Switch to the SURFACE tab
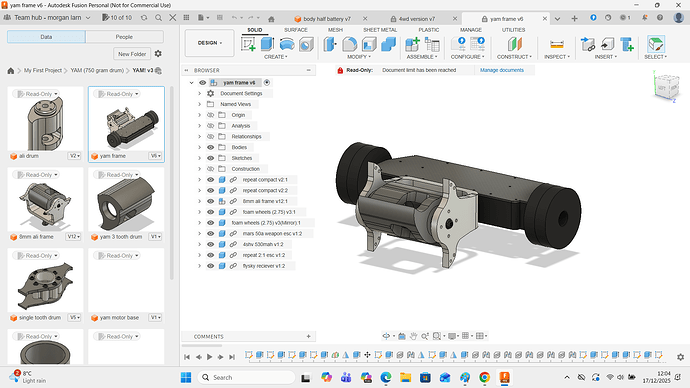 296,30
